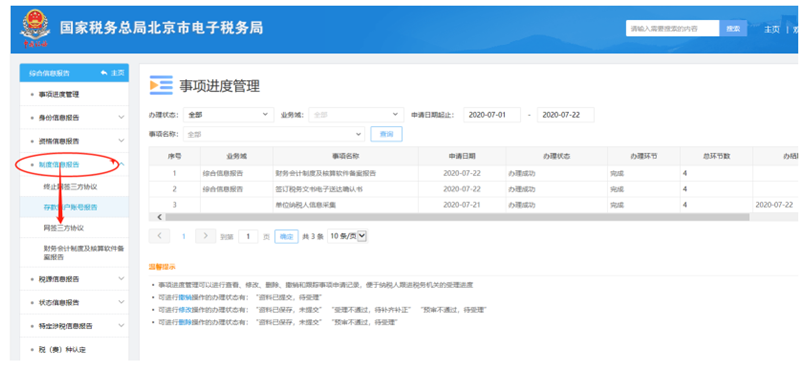Viewport: 804px width, 381px height.
Task: Click the 搜索 search button in header
Action: click(733, 29)
